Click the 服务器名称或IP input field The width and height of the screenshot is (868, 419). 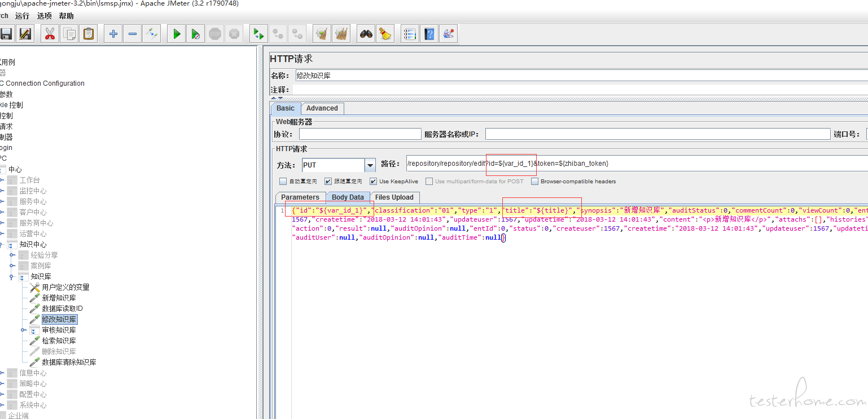point(657,134)
